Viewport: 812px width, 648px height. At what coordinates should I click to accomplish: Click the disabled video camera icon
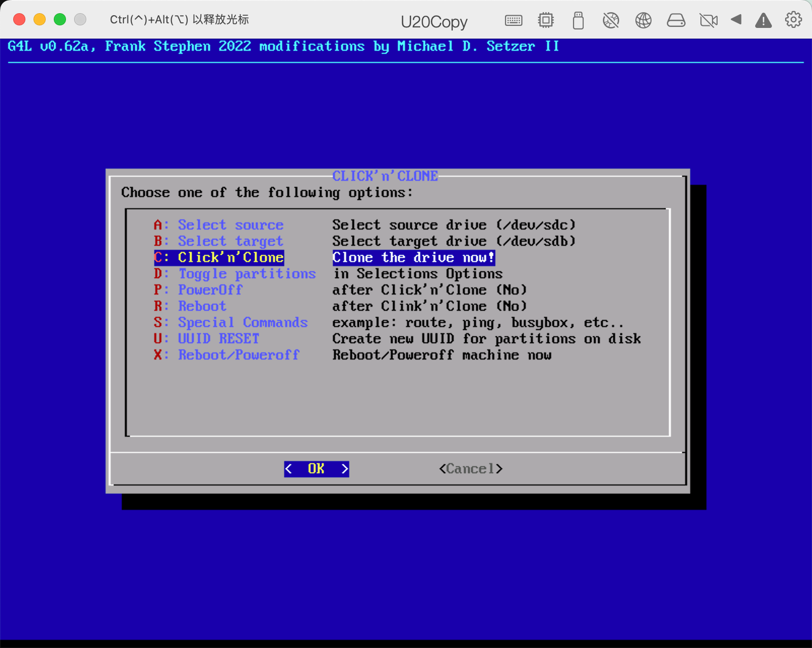pyautogui.click(x=708, y=20)
